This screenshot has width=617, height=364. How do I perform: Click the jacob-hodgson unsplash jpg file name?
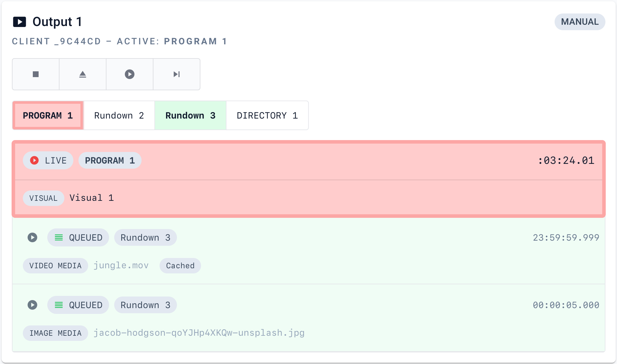click(x=199, y=333)
